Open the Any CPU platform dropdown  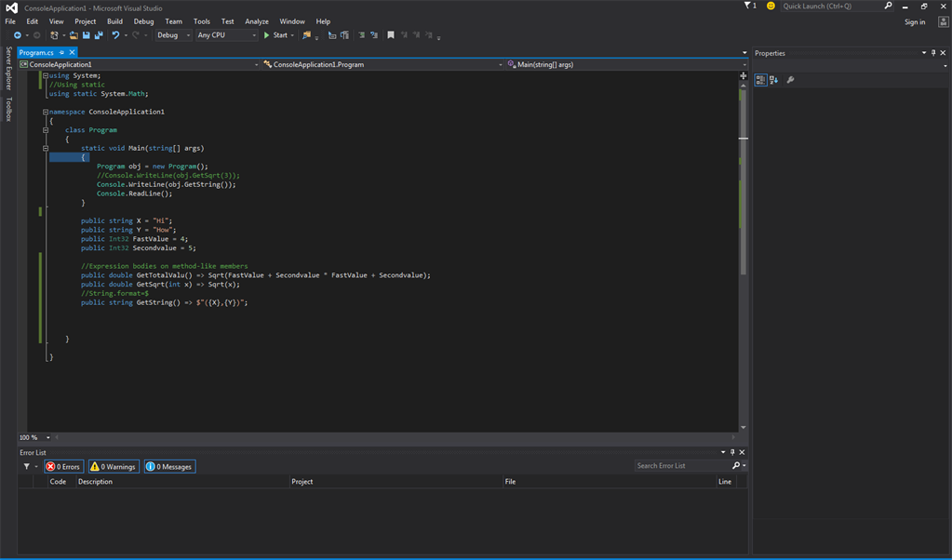pos(226,35)
